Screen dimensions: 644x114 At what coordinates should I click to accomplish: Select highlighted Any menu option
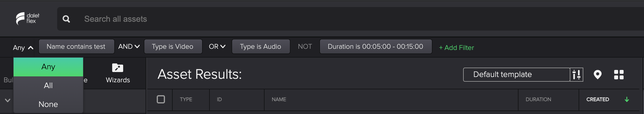(48, 67)
